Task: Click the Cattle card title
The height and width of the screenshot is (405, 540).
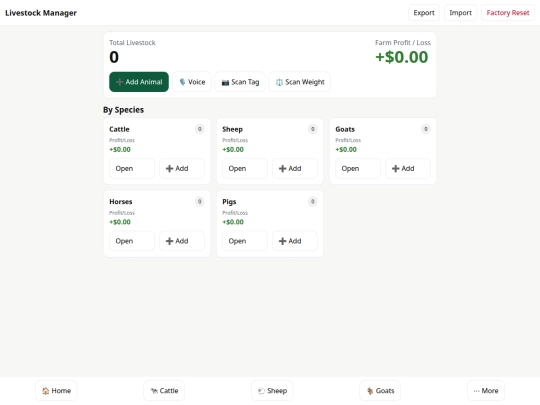Action: (119, 129)
